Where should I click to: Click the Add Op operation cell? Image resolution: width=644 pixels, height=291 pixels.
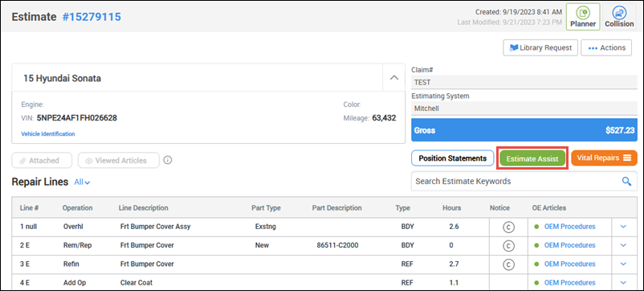[x=75, y=283]
